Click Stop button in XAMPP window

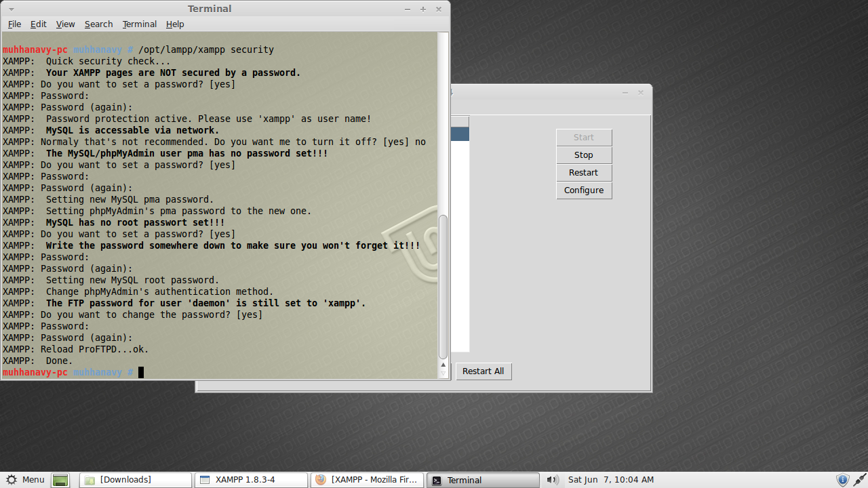coord(584,155)
